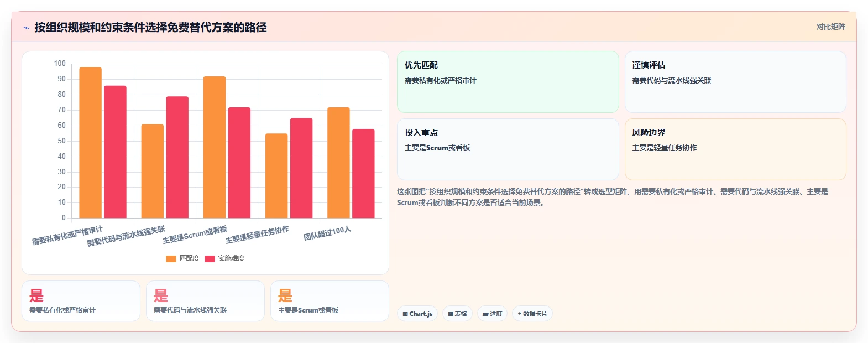Click the orange bar for 需要代码与流水线强关联
The image size is (868, 343).
pyautogui.click(x=153, y=171)
